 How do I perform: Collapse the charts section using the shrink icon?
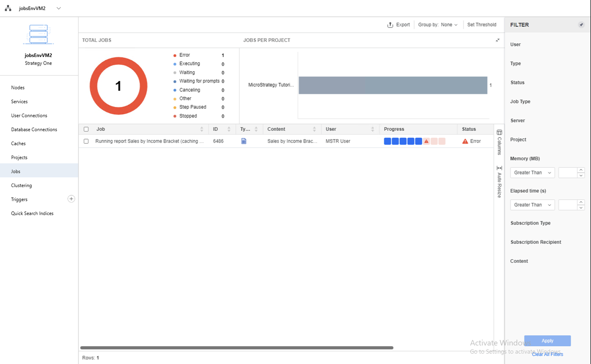pyautogui.click(x=497, y=40)
